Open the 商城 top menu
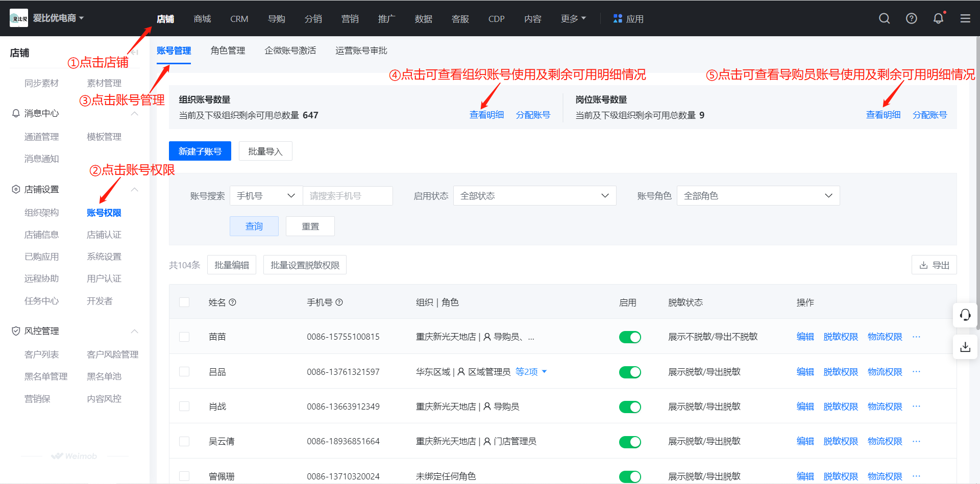Viewport: 980px width, 484px height. pyautogui.click(x=202, y=19)
